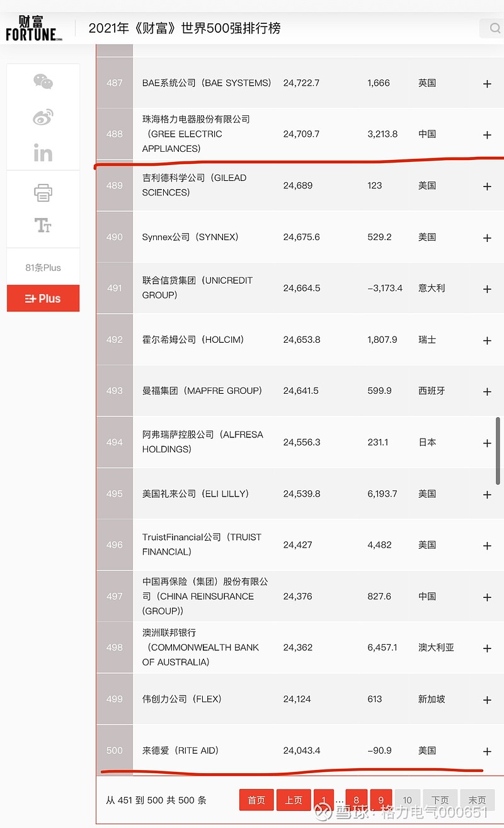This screenshot has height=828, width=504.
Task: Share via the LinkedIn icon
Action: tap(43, 152)
